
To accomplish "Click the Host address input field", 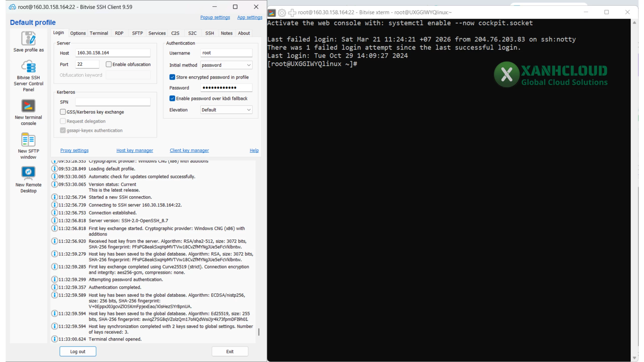I will 112,53.
